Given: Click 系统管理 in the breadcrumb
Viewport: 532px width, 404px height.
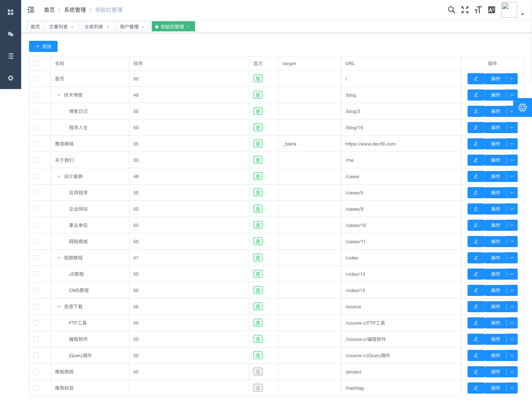Looking at the screenshot, I should pyautogui.click(x=75, y=10).
